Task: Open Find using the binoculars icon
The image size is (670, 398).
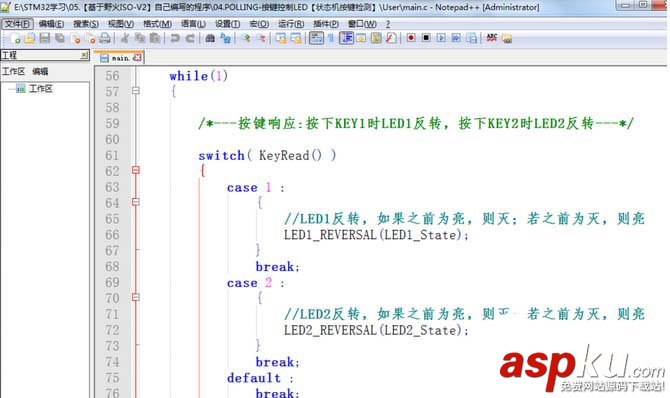Action: (x=210, y=38)
